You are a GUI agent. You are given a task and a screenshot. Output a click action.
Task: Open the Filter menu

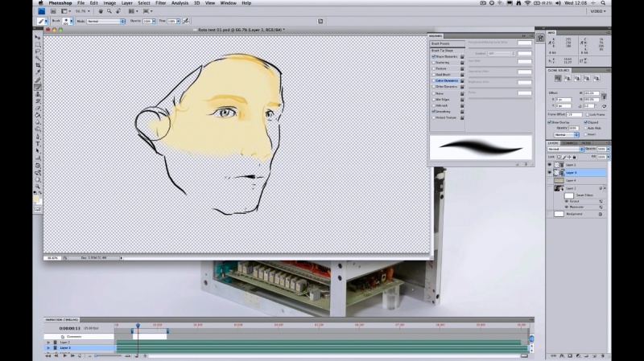pos(162,3)
